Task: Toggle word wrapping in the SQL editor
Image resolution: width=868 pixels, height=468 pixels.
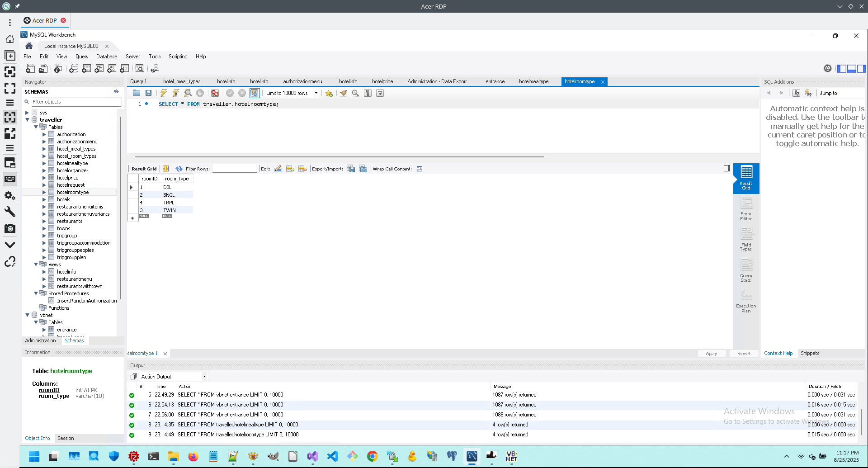Action: 380,93
